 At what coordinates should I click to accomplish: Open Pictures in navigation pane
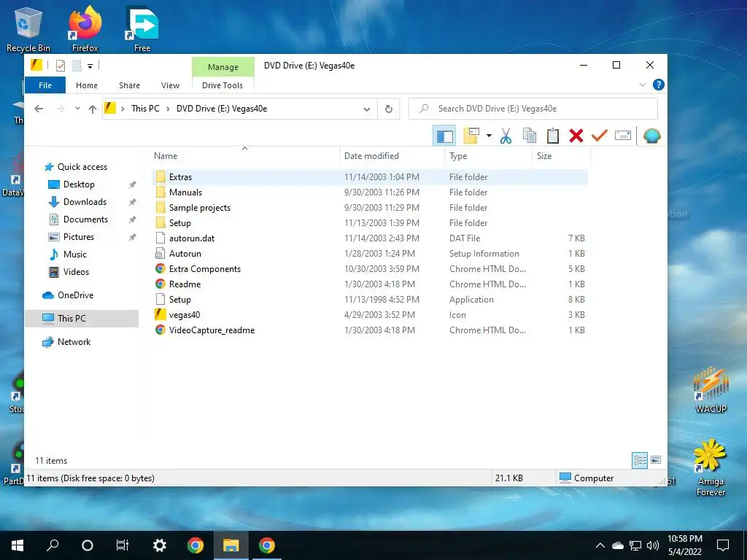point(79,237)
